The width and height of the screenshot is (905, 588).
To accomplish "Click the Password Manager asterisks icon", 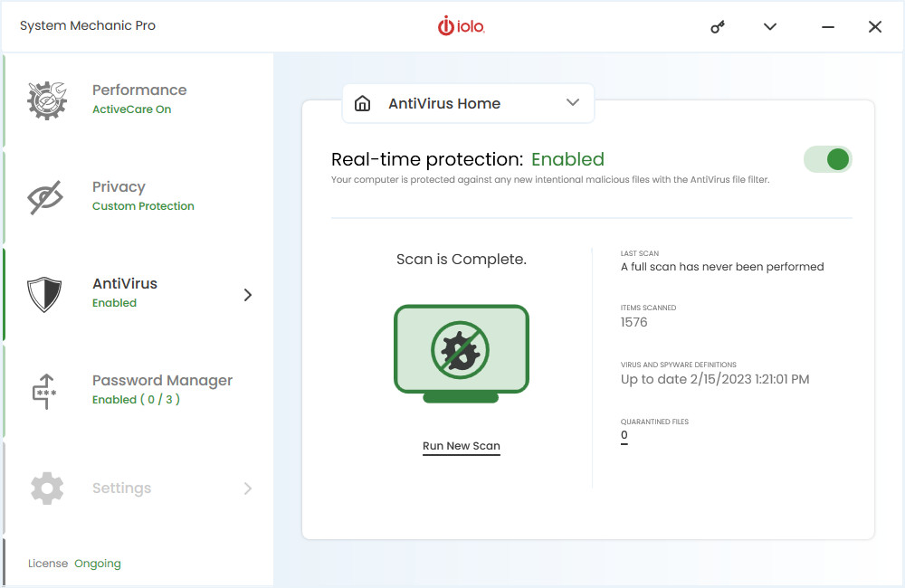I will click(x=44, y=391).
